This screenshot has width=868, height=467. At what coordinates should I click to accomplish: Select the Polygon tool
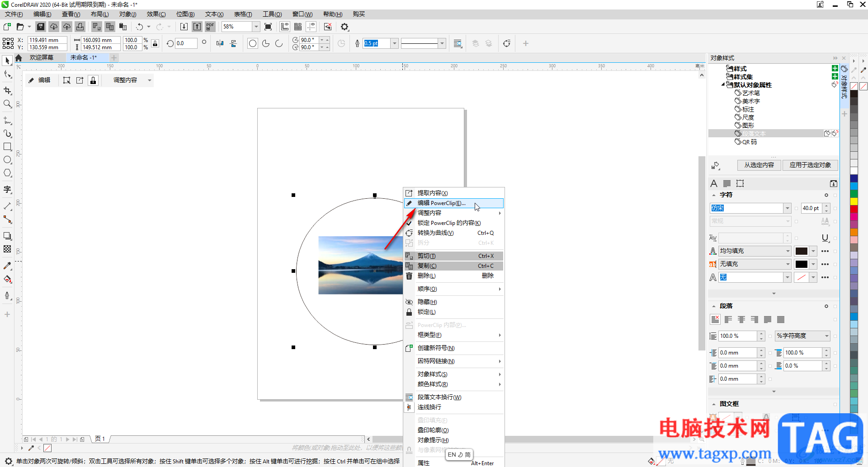pos(7,173)
